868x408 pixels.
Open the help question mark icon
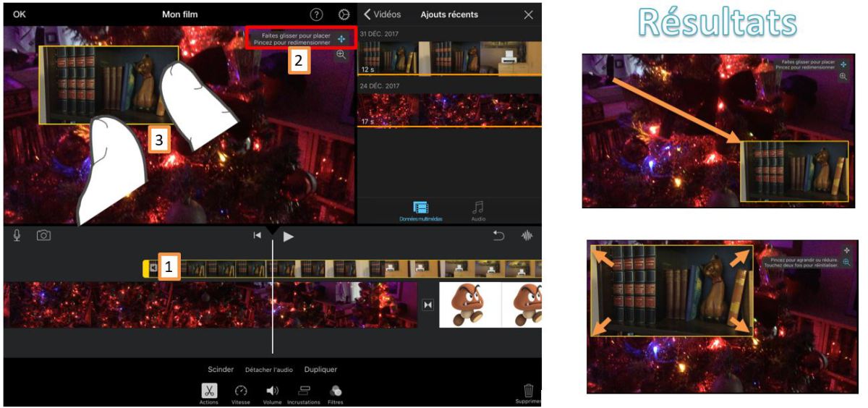click(316, 14)
